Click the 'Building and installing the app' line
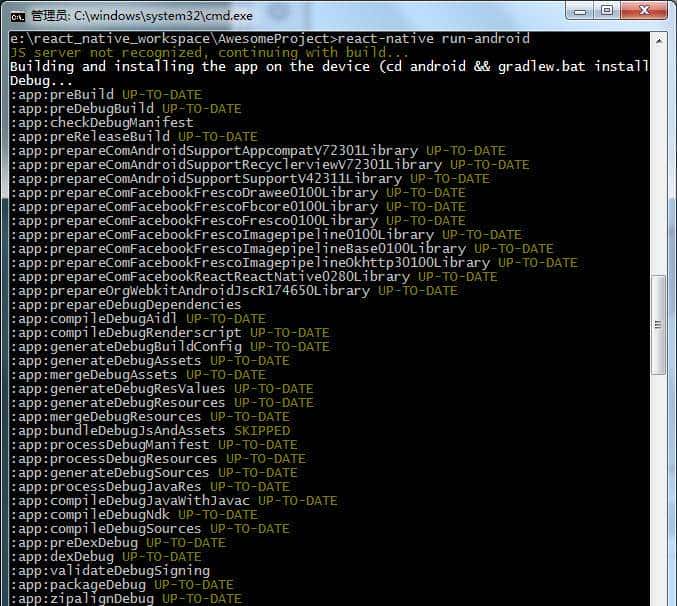 click(329, 73)
